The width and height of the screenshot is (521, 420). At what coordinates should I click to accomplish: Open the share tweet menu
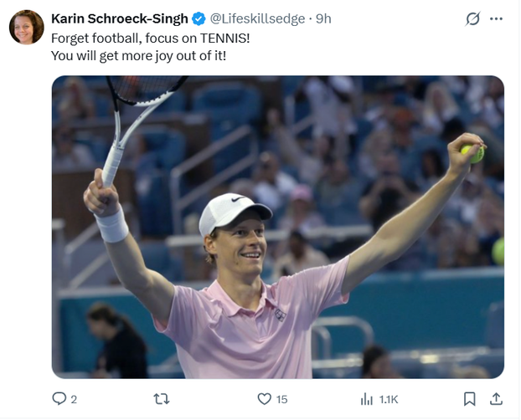click(x=496, y=399)
